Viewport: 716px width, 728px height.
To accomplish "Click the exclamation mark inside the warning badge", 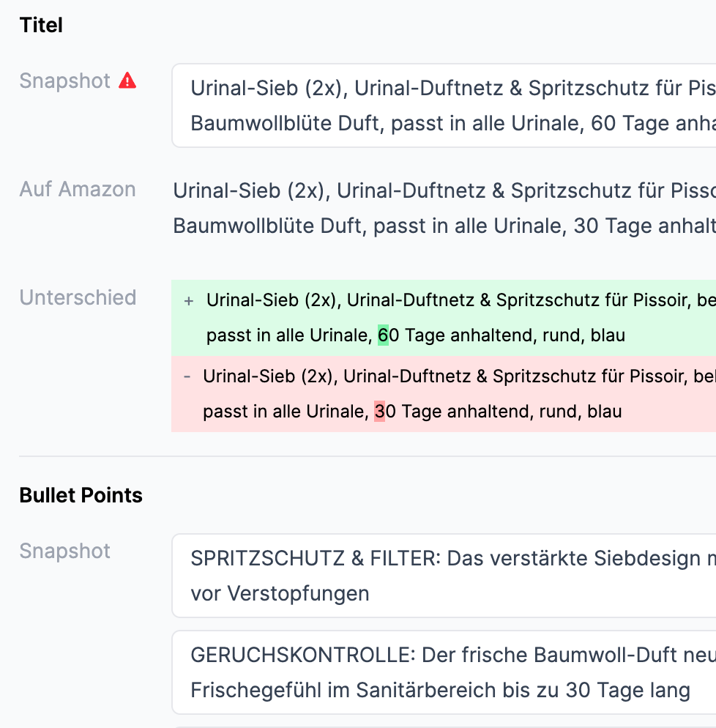I will point(129,81).
